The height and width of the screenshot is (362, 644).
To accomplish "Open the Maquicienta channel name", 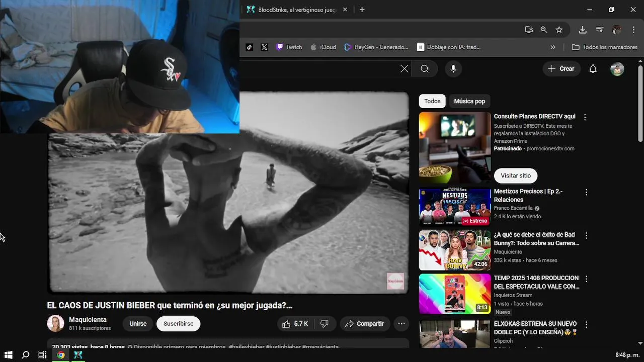I will click(88, 320).
